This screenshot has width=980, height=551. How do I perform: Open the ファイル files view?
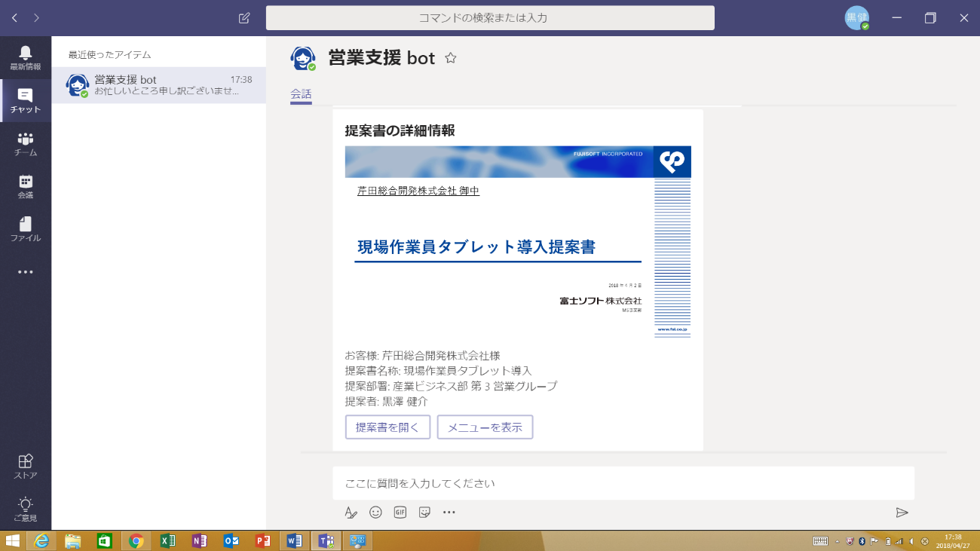(26, 229)
